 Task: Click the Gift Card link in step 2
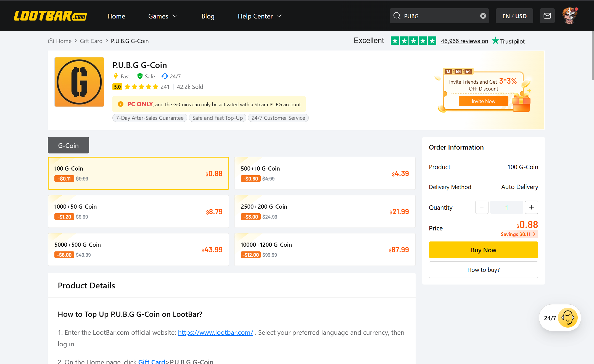pos(152,361)
